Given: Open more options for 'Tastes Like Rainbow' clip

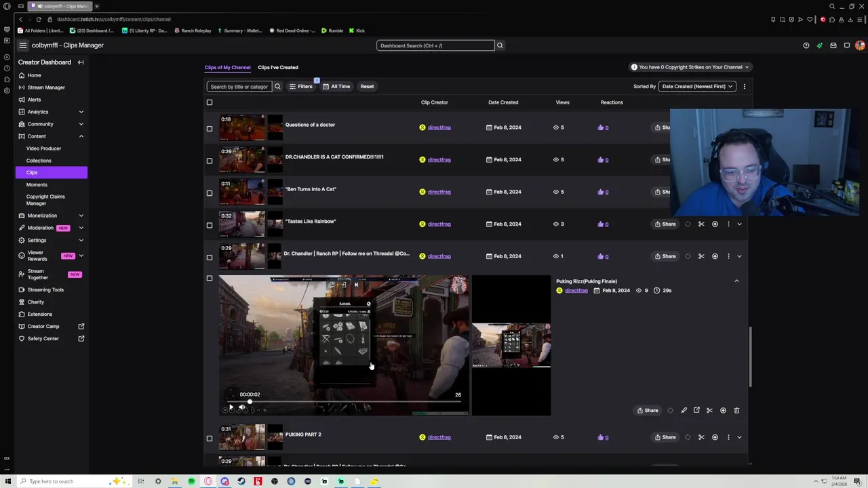Looking at the screenshot, I should [728, 224].
